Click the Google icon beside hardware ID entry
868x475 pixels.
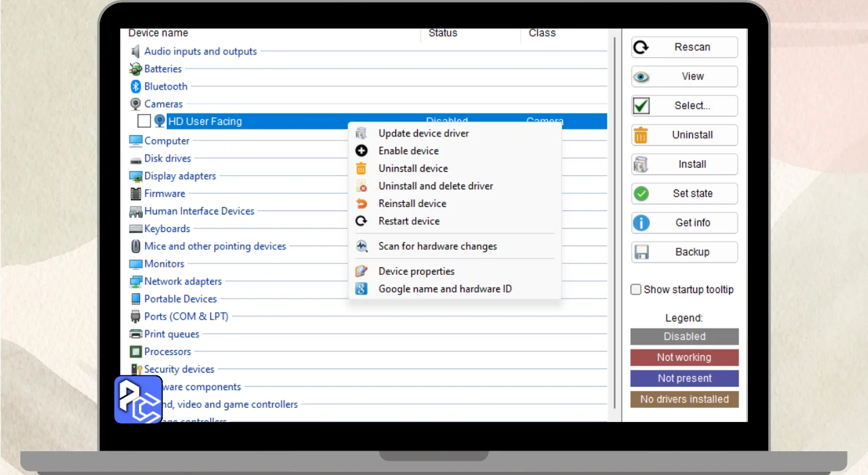361,289
